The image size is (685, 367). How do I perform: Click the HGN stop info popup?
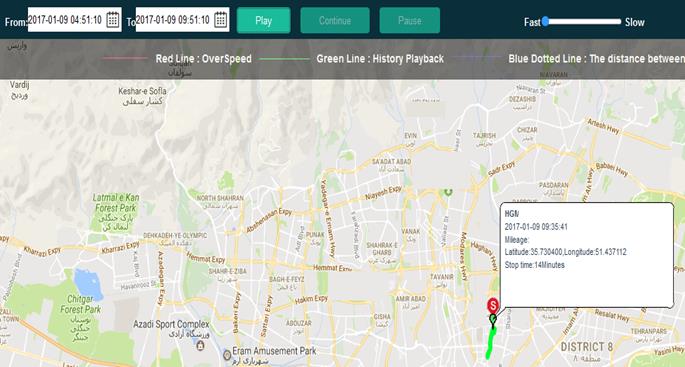tap(587, 255)
